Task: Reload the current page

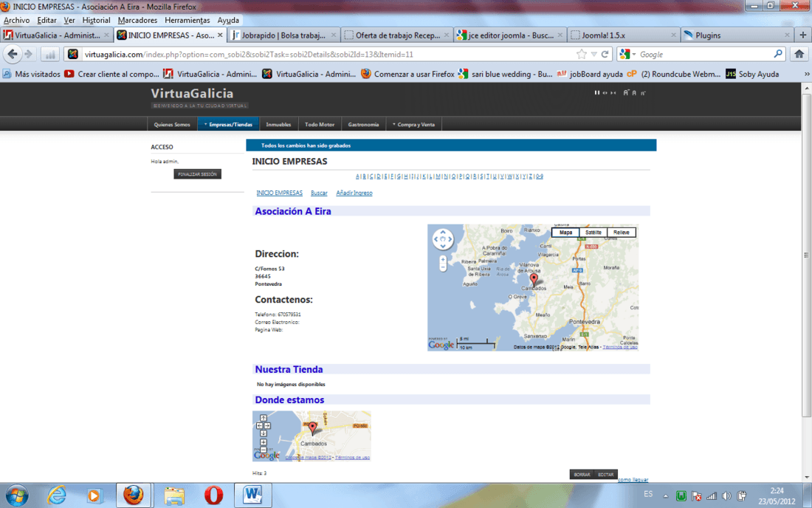Action: pyautogui.click(x=605, y=54)
